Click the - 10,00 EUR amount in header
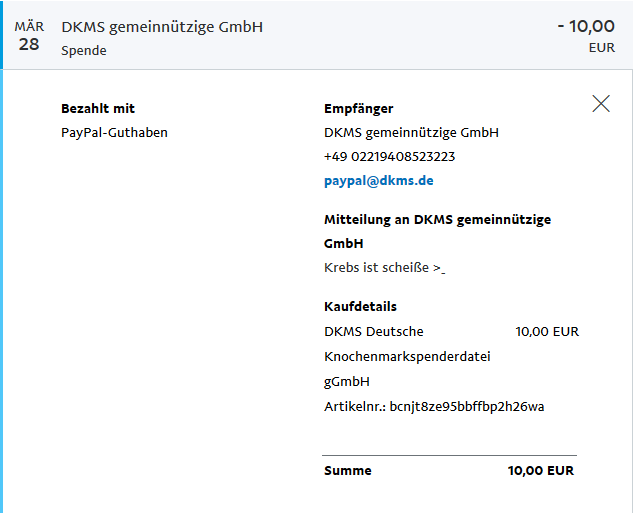Screen dimensions: 638x513 [586, 36]
